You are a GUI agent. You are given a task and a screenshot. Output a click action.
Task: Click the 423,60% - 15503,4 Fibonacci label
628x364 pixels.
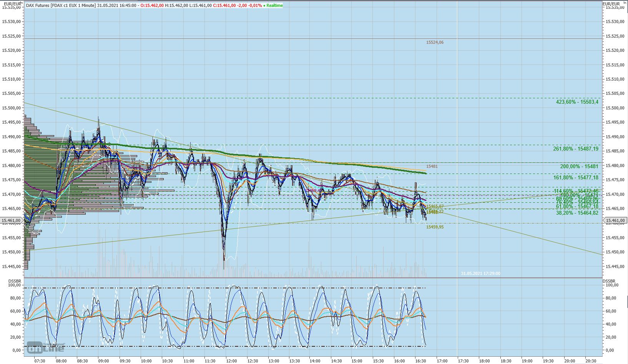point(577,102)
